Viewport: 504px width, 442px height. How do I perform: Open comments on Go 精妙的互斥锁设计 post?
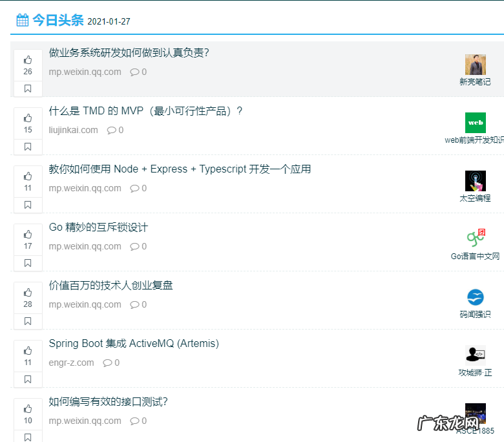tap(138, 247)
